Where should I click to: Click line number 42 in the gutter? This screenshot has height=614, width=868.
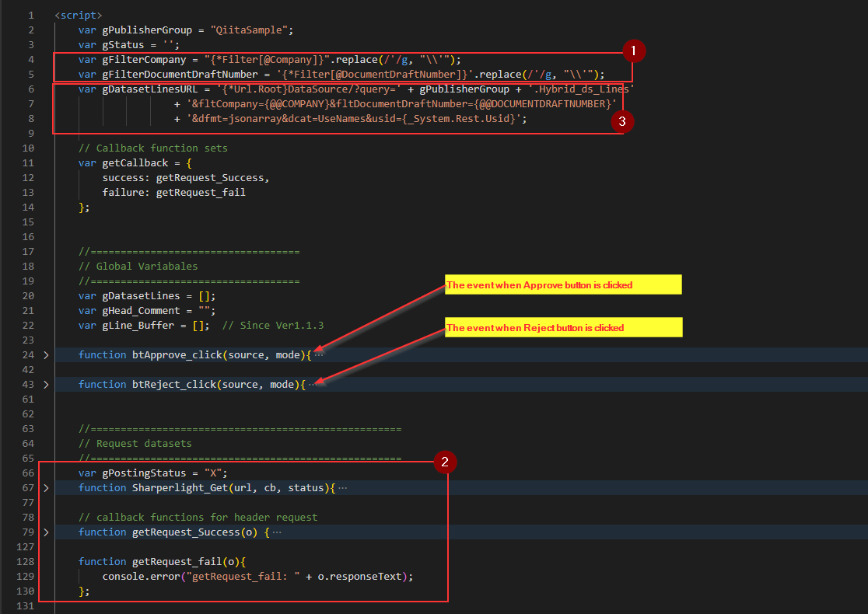click(28, 369)
